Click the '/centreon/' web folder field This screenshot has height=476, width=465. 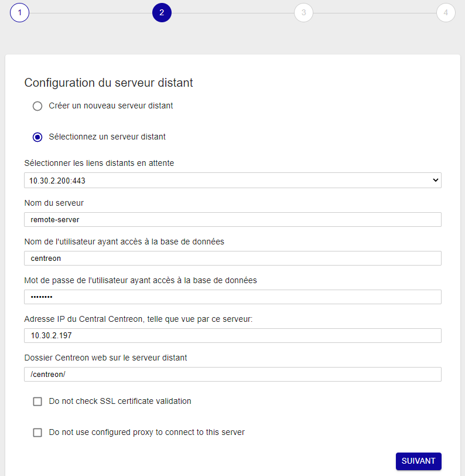point(232,375)
